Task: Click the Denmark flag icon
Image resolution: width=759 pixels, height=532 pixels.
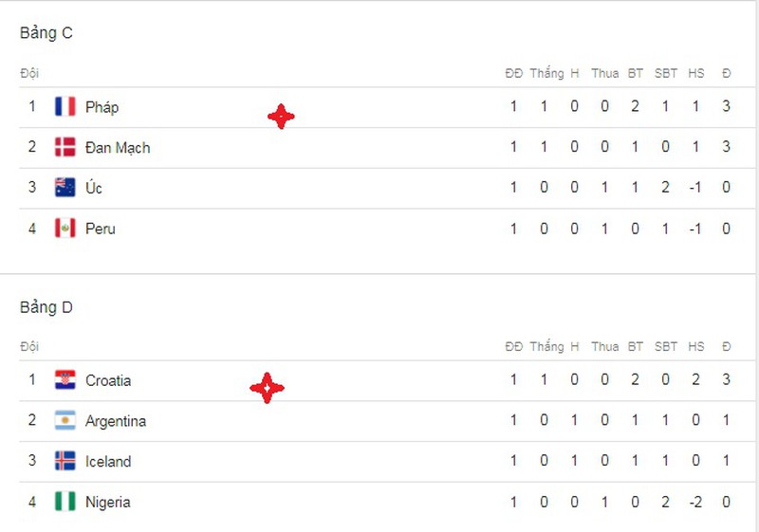Action: tap(65, 147)
